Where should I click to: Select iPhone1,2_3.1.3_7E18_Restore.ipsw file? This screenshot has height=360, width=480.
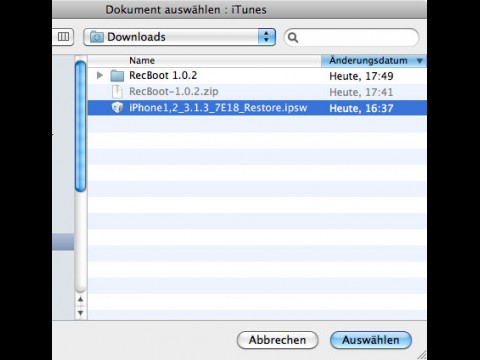(x=257, y=108)
